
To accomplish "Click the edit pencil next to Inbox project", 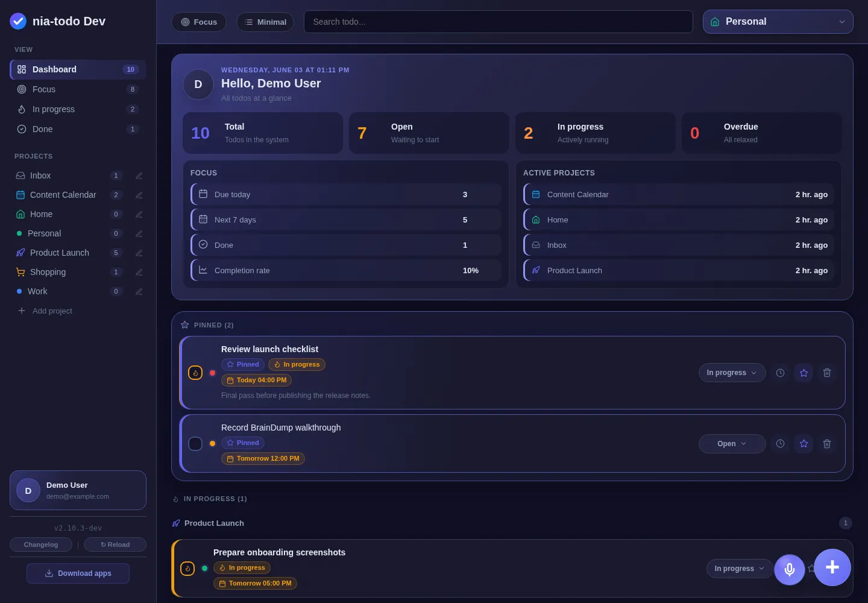I will point(139,175).
